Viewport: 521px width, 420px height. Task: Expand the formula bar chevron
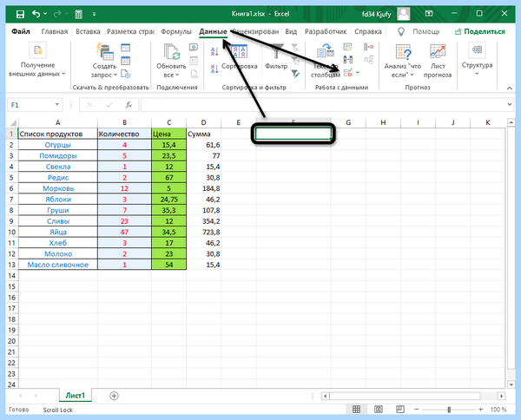click(x=510, y=105)
